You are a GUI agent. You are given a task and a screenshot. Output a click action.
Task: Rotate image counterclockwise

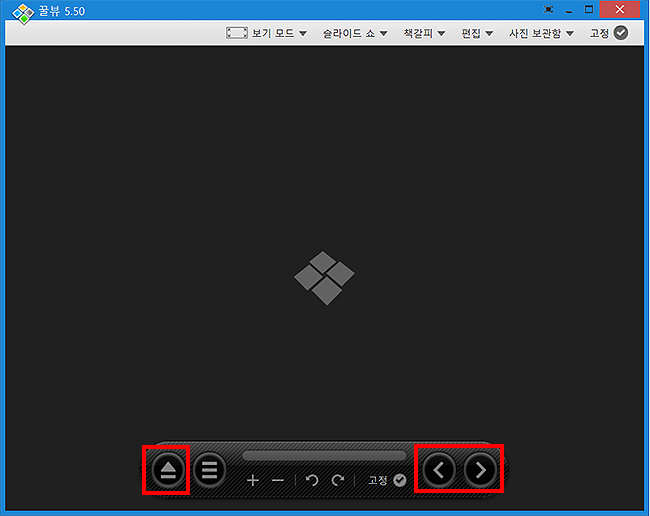click(x=312, y=480)
